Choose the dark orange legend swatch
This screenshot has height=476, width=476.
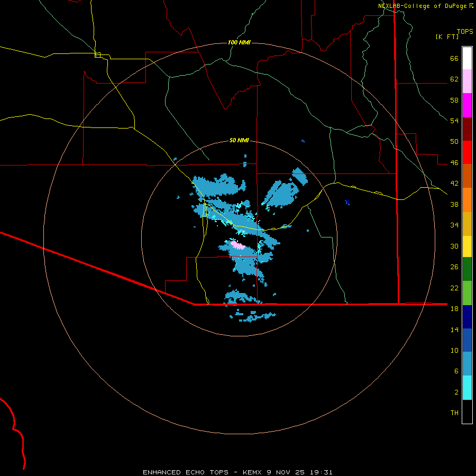(x=467, y=176)
